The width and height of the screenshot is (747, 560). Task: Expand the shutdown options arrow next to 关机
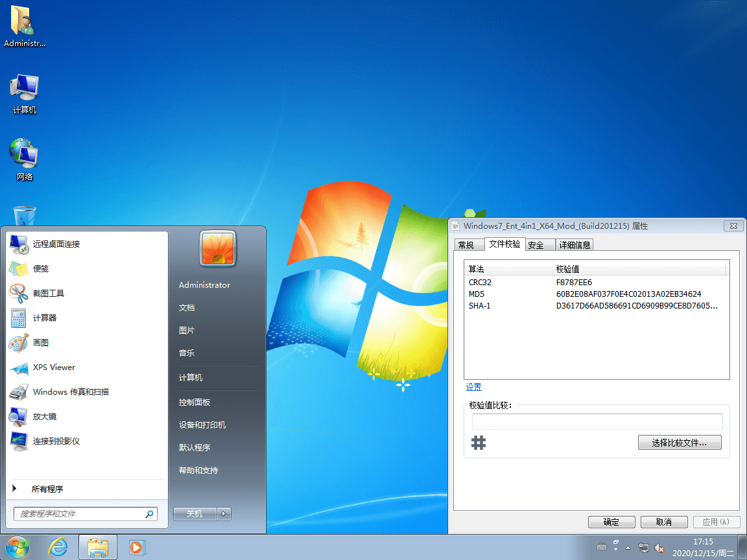tap(224, 513)
